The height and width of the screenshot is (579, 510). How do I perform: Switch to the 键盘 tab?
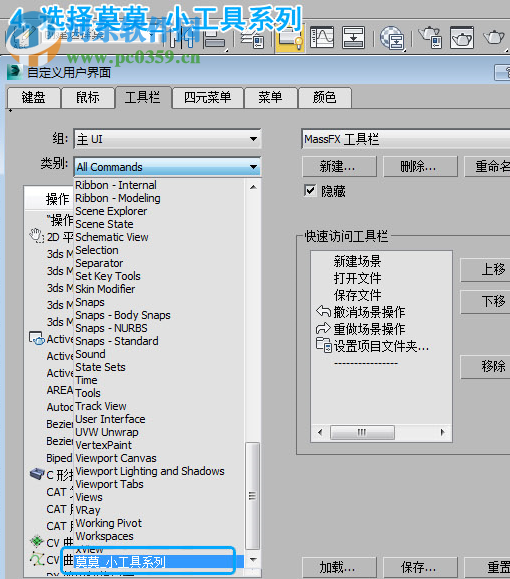34,98
